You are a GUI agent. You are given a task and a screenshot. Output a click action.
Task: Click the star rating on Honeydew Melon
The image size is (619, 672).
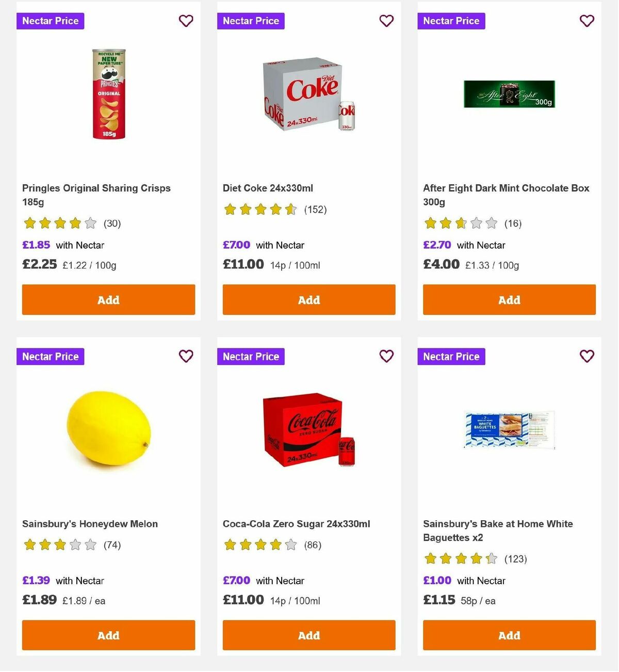59,545
